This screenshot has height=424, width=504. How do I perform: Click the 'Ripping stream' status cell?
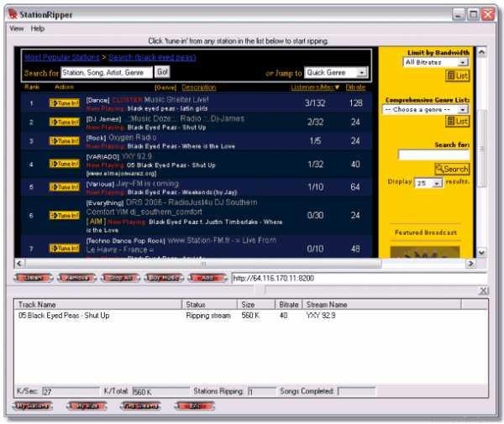(208, 316)
